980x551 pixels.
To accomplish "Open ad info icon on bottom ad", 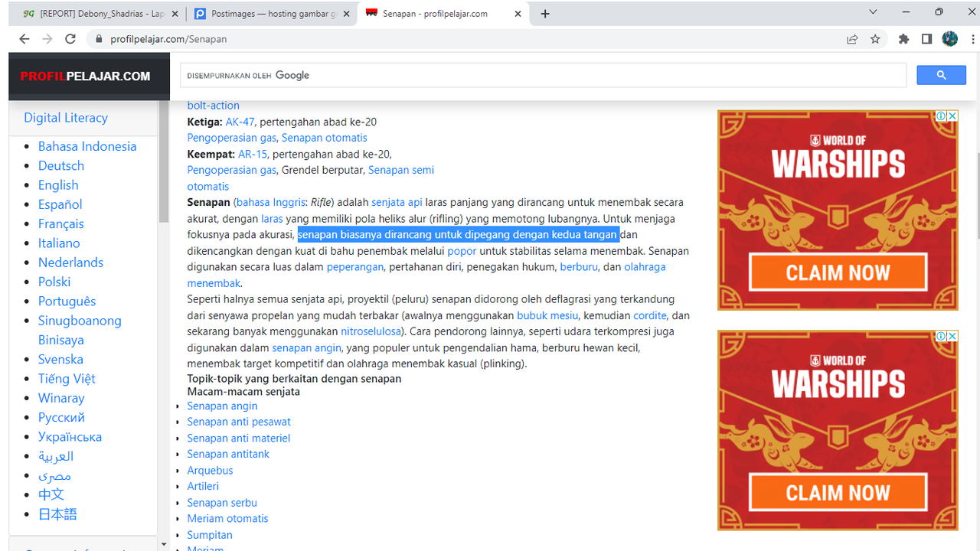I will (941, 336).
